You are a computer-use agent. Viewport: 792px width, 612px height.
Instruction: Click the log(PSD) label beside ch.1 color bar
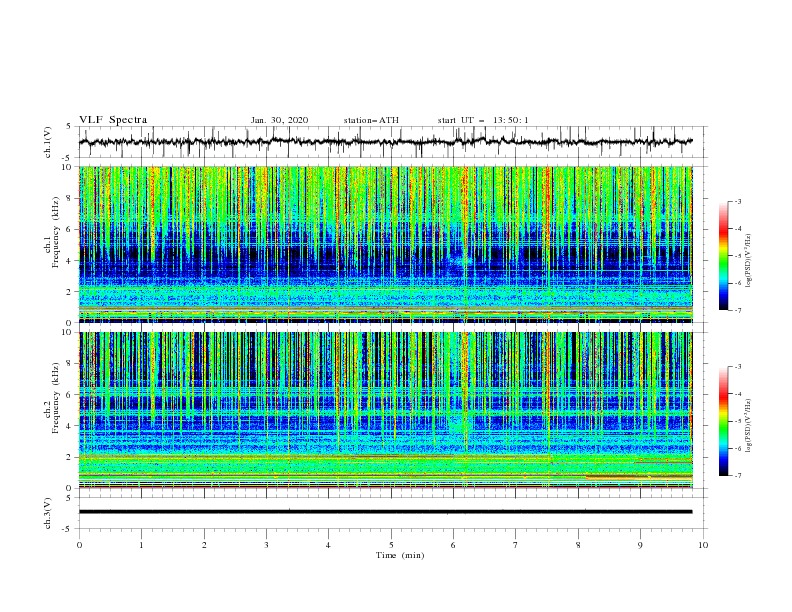pyautogui.click(x=749, y=261)
